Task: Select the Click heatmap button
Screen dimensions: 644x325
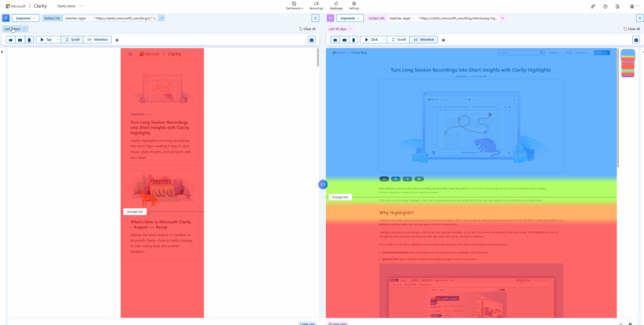Action: point(371,40)
